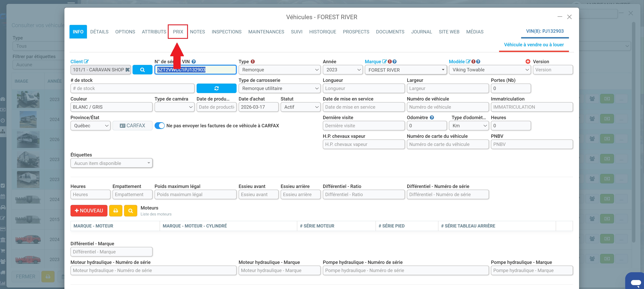This screenshot has height=289, width=644.
Task: Open the INSPECTIONS tab
Action: (226, 32)
